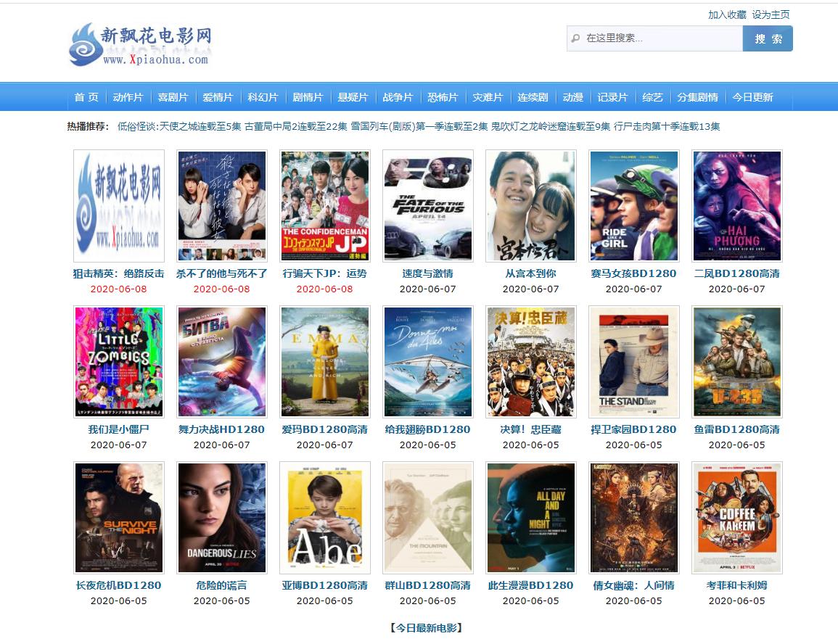Open title link 赛马女孩BD1280
Screen dimensions: 838x644
[634, 273]
